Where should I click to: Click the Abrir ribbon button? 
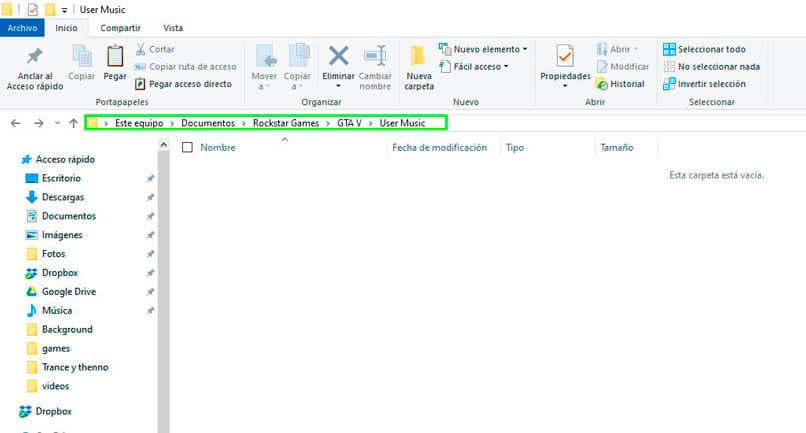point(617,49)
